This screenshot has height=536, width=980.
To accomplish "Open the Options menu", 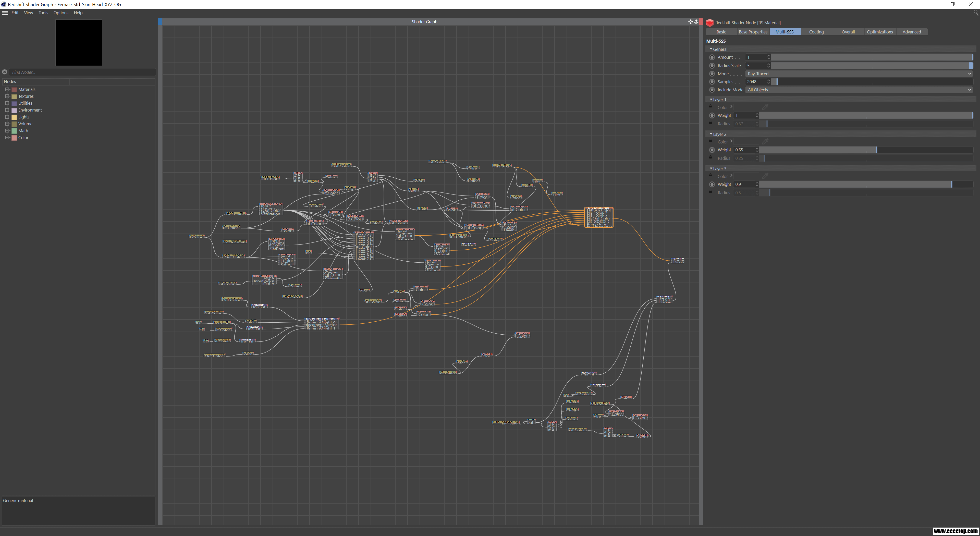I will 61,13.
